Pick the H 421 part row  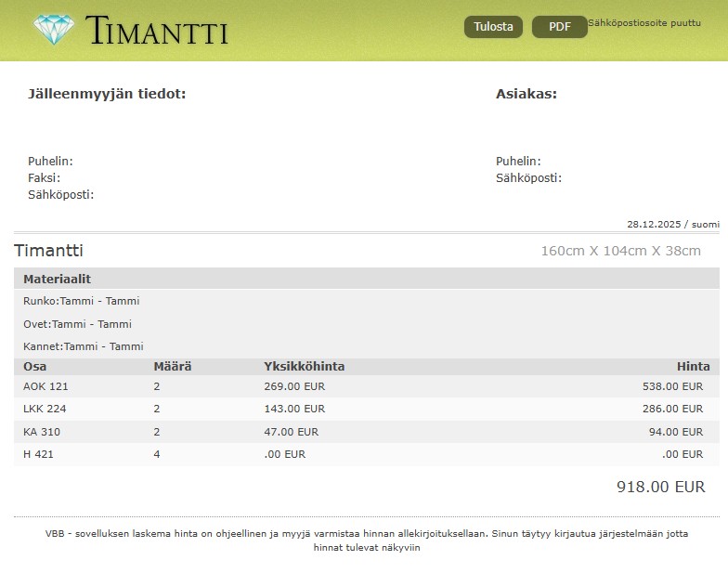[39, 454]
